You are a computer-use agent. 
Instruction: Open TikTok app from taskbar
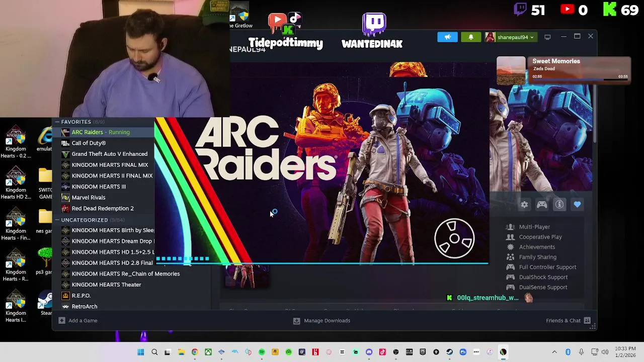pyautogui.click(x=382, y=352)
